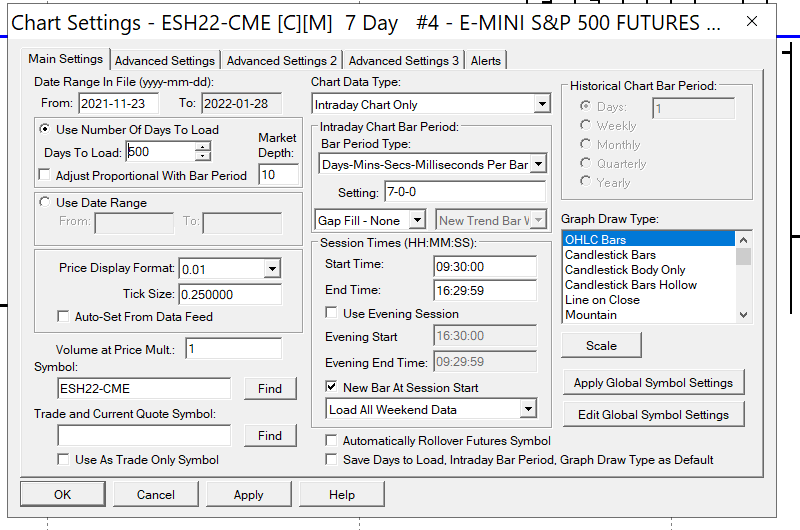Enable Adjust Proportional With Bar Period

(x=45, y=175)
